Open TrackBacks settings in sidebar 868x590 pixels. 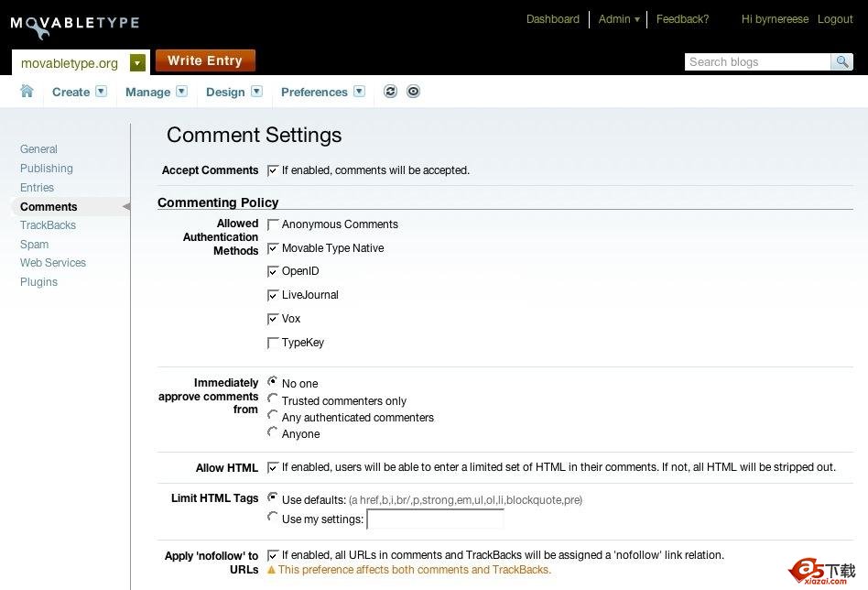click(48, 225)
